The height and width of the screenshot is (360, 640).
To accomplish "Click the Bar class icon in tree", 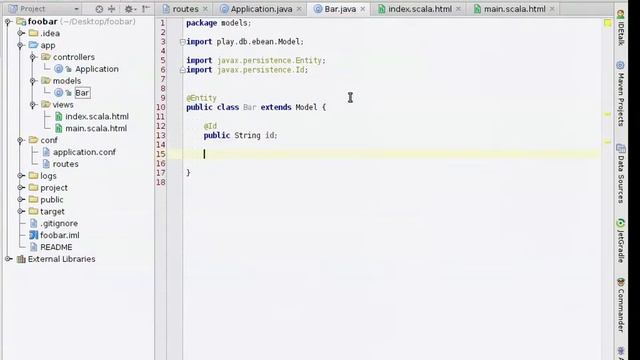I will click(x=59, y=93).
